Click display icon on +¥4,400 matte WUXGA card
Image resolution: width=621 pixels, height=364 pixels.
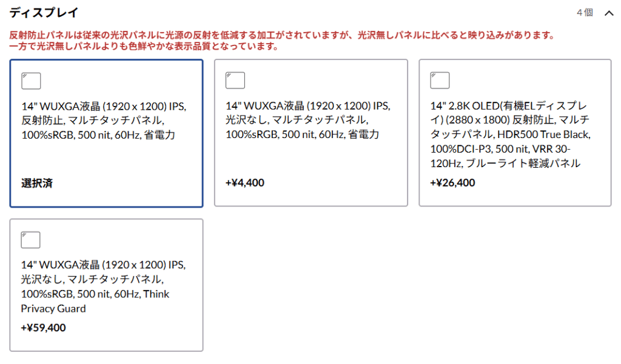coord(235,81)
